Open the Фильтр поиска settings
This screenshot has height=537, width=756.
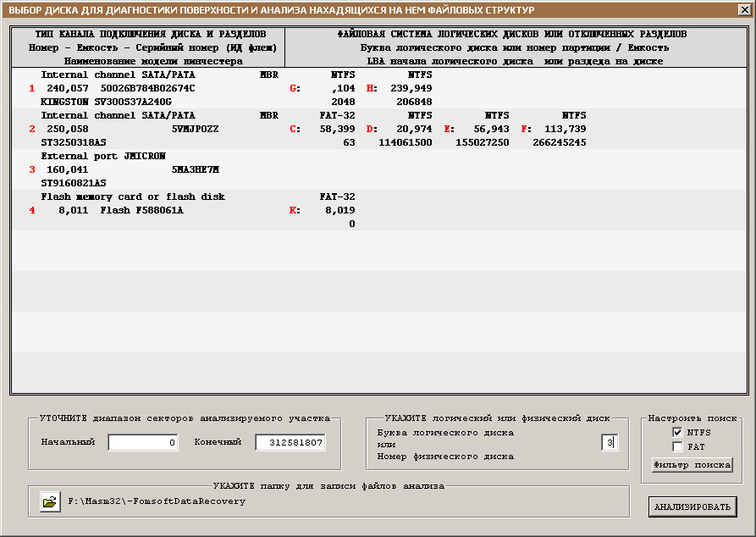692,465
